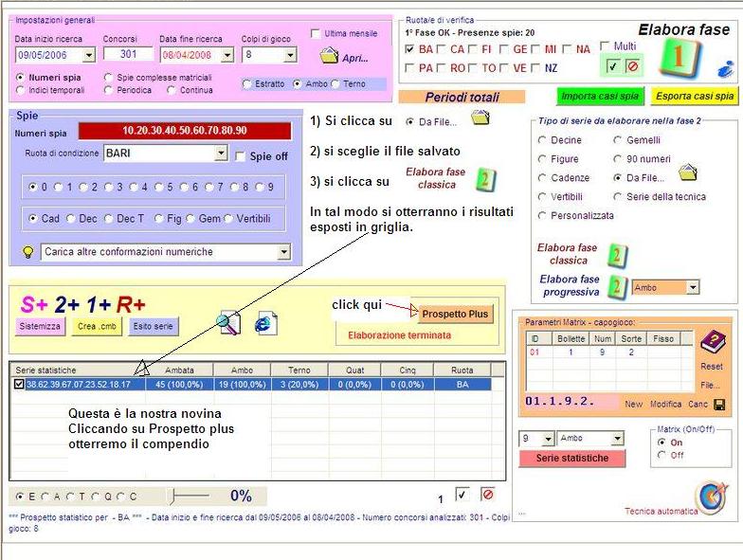Clear wheels with the red cancel icon under Multi
The width and height of the screenshot is (743, 560).
[x=632, y=66]
